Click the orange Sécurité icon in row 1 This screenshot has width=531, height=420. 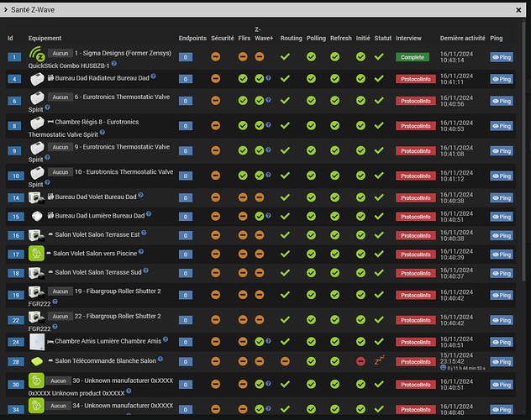(x=215, y=56)
